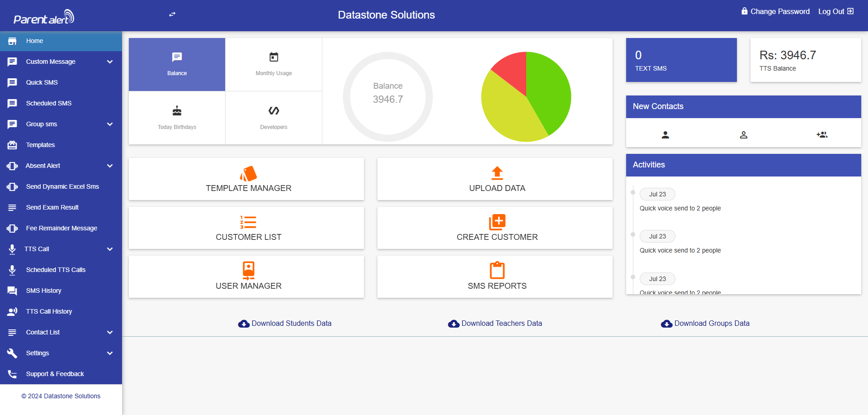Image resolution: width=868 pixels, height=415 pixels.
Task: Click Log Out link
Action: click(x=836, y=11)
